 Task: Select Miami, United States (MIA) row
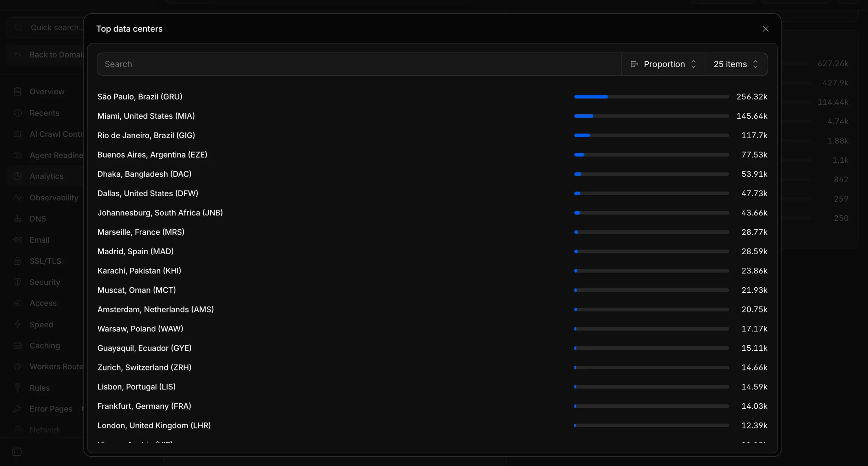(x=432, y=116)
